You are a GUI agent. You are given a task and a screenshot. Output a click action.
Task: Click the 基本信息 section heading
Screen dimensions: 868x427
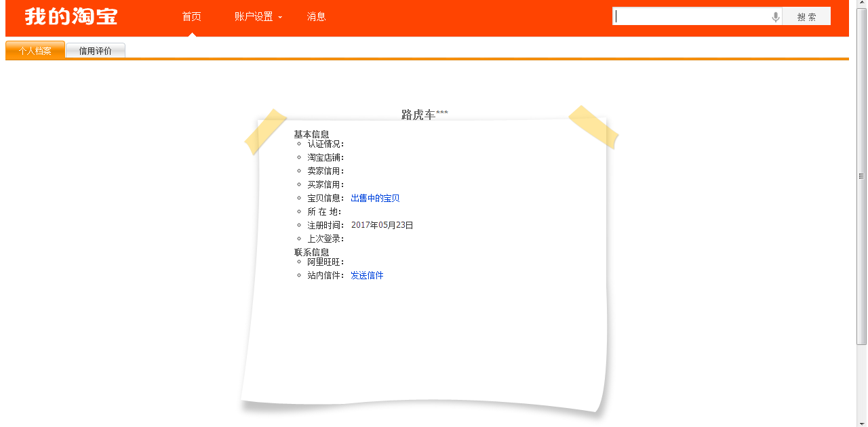311,134
